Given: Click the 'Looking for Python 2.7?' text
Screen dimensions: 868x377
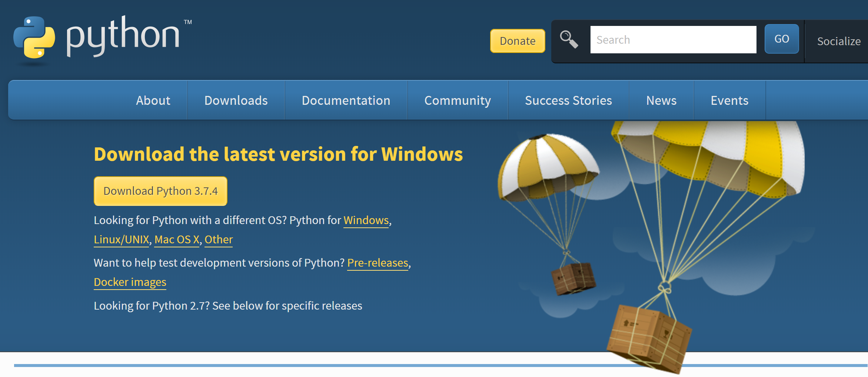Looking at the screenshot, I should point(152,306).
